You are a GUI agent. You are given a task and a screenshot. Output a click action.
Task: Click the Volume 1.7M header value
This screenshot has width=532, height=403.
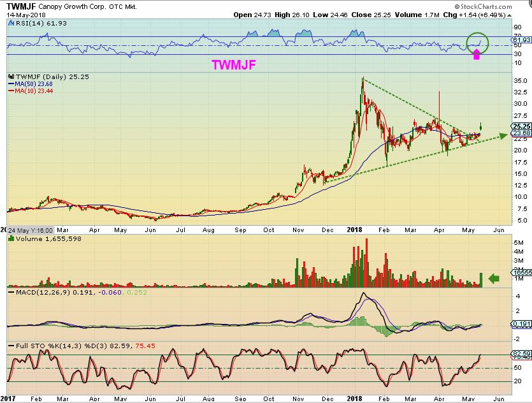[x=417, y=15]
